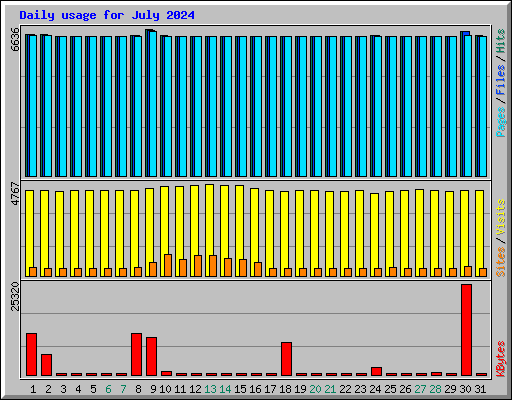This screenshot has height=400, width=512.
Task: Click the red KBytes bar for day 2
Action: (46, 365)
